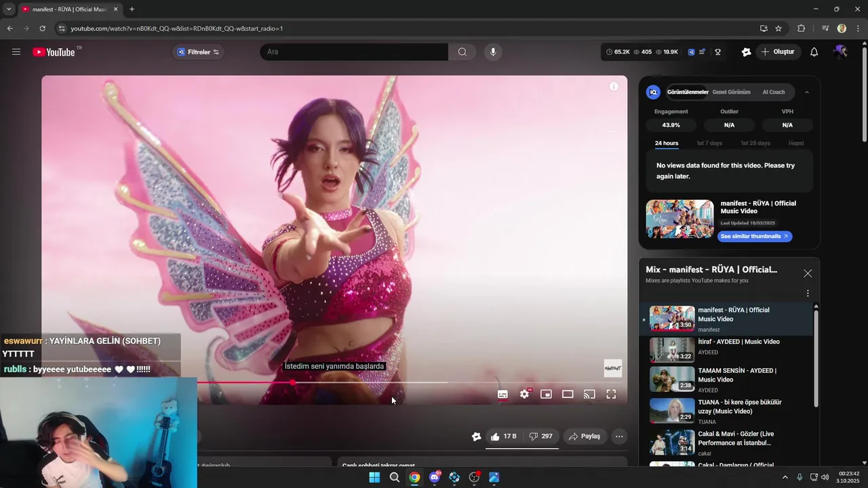
Task: Play İtiraf - AYDEED from the Mix list
Action: [x=726, y=350]
